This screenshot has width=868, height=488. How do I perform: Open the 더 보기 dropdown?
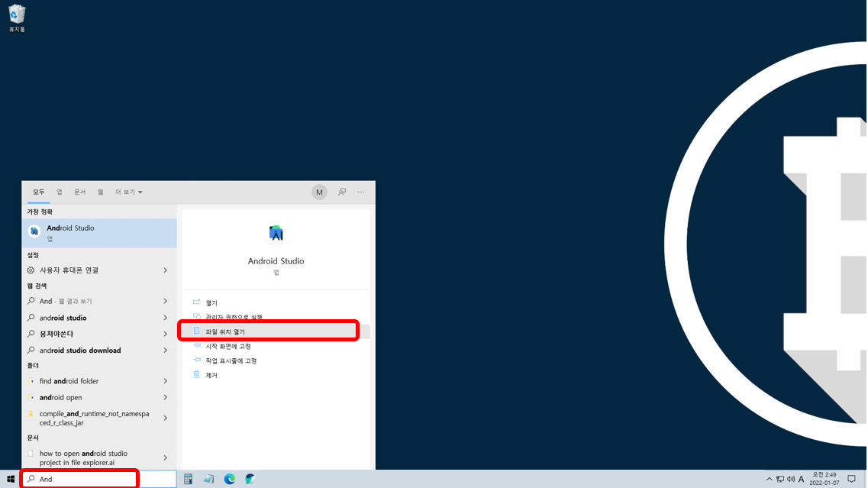(128, 192)
